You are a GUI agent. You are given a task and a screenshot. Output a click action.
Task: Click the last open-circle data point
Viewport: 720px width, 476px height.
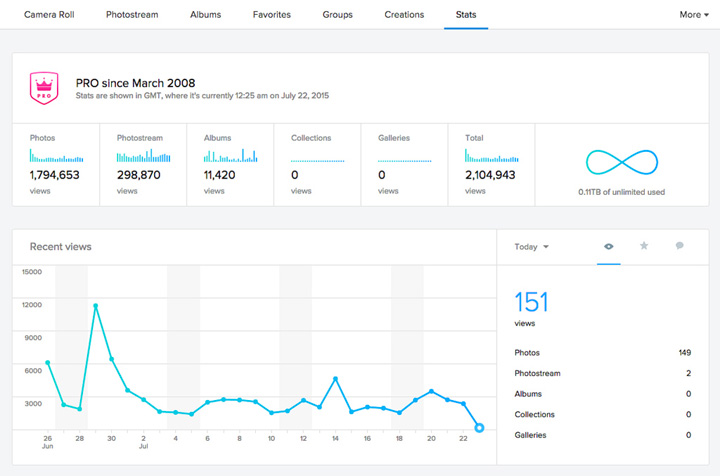coord(479,427)
